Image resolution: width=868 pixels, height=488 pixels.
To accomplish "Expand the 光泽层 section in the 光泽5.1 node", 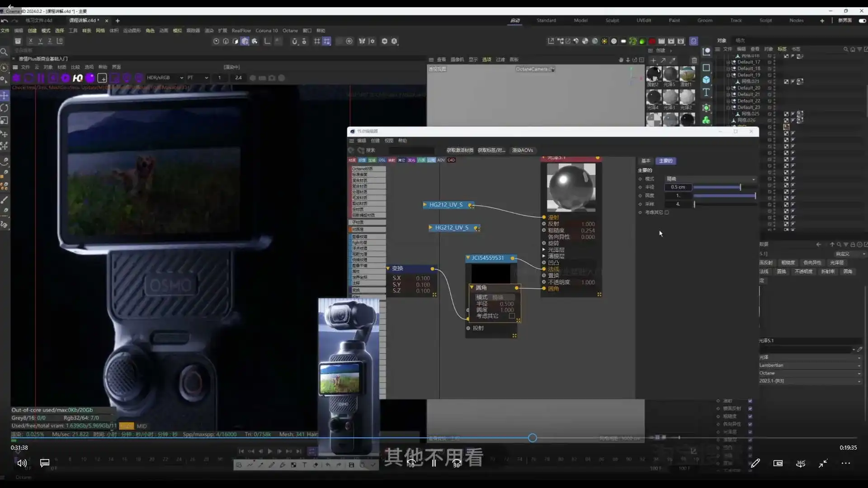I will pyautogui.click(x=544, y=249).
